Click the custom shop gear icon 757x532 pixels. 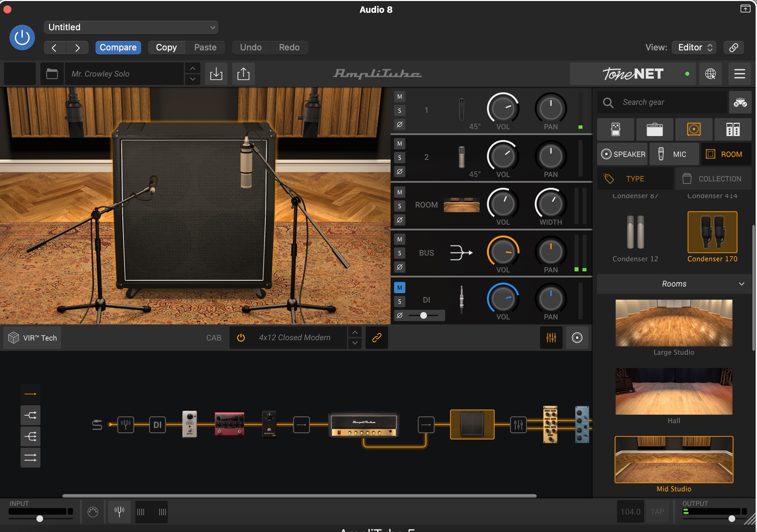click(x=740, y=102)
